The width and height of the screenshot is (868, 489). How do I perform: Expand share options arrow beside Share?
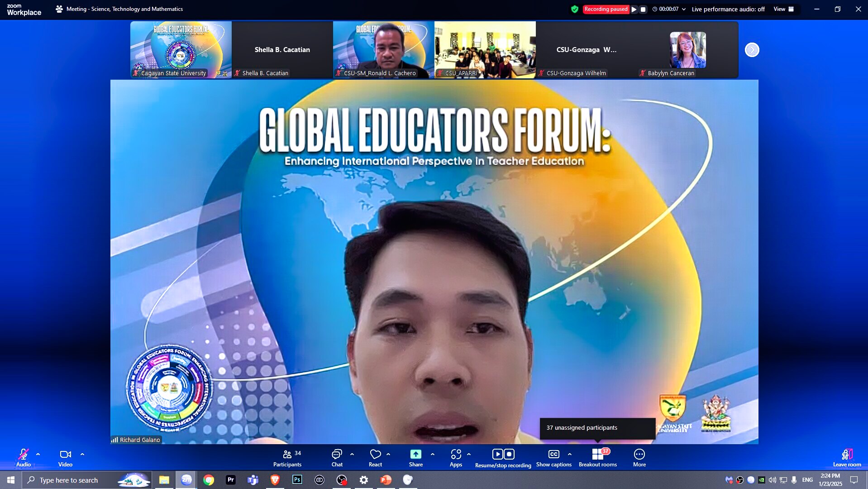pyautogui.click(x=433, y=454)
